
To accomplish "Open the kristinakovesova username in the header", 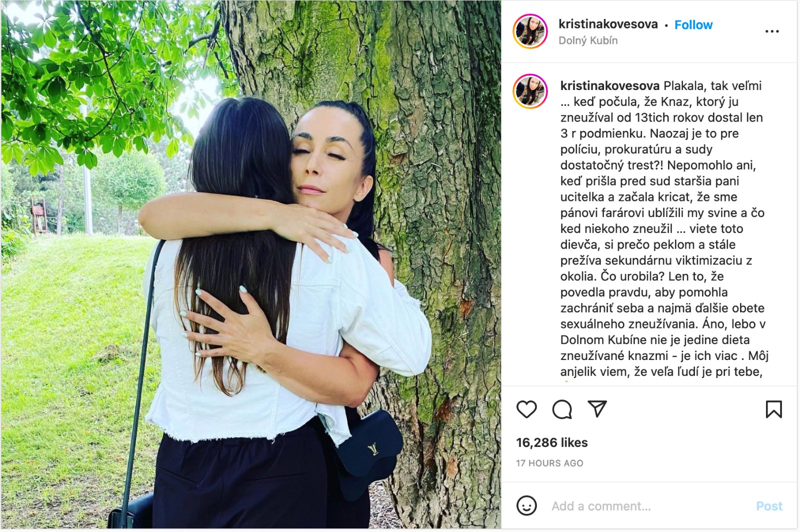I will coord(608,24).
